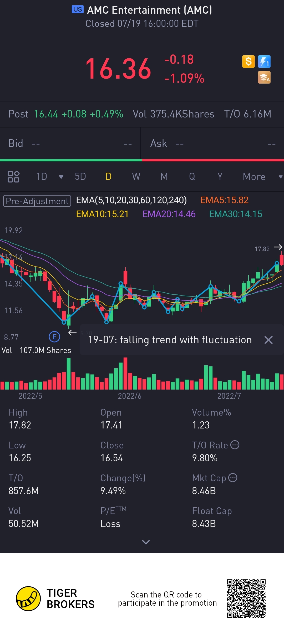Tap the promotion QR code
The image size is (284, 644).
tap(246, 598)
